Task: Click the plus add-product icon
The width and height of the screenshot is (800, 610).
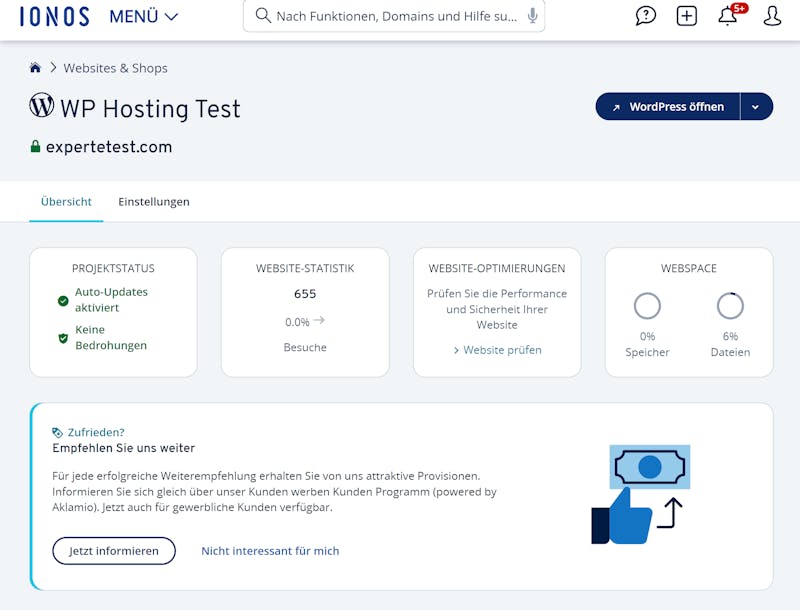Action: [x=687, y=16]
